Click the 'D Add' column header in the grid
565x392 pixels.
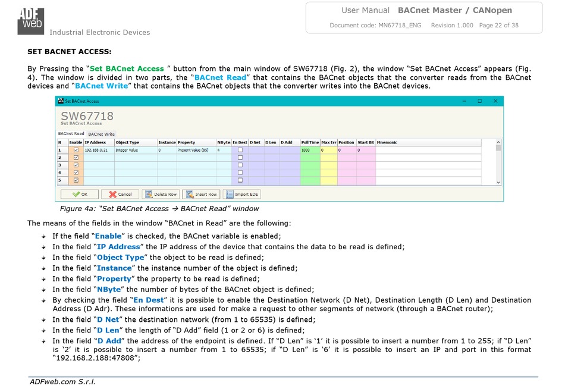pyautogui.click(x=290, y=142)
